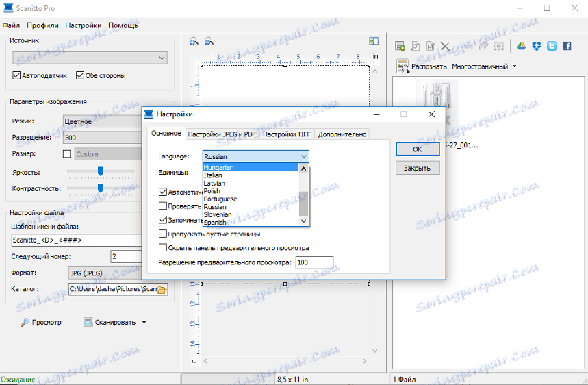
Task: Toggle the Автоподатчик checkbox
Action: pos(16,75)
